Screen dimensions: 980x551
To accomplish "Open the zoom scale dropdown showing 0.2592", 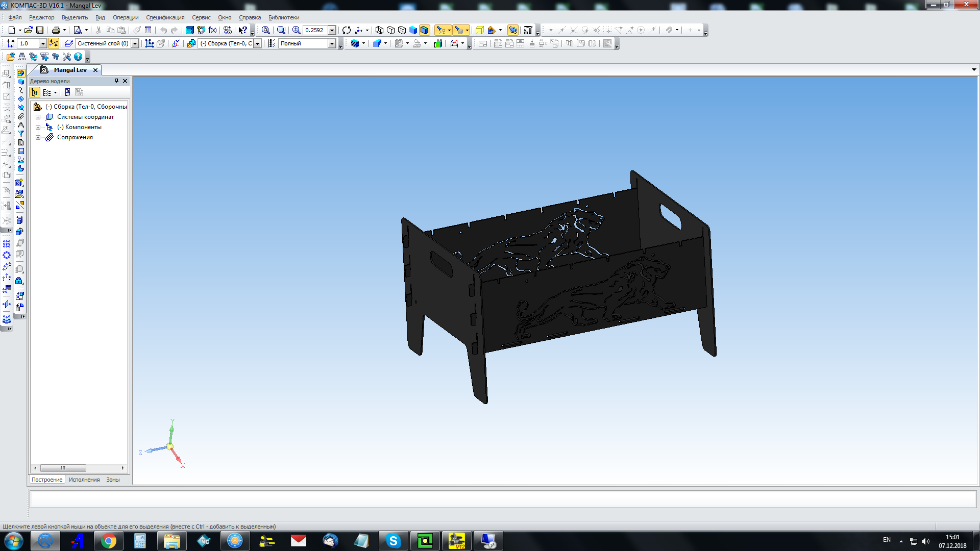I will 332,30.
